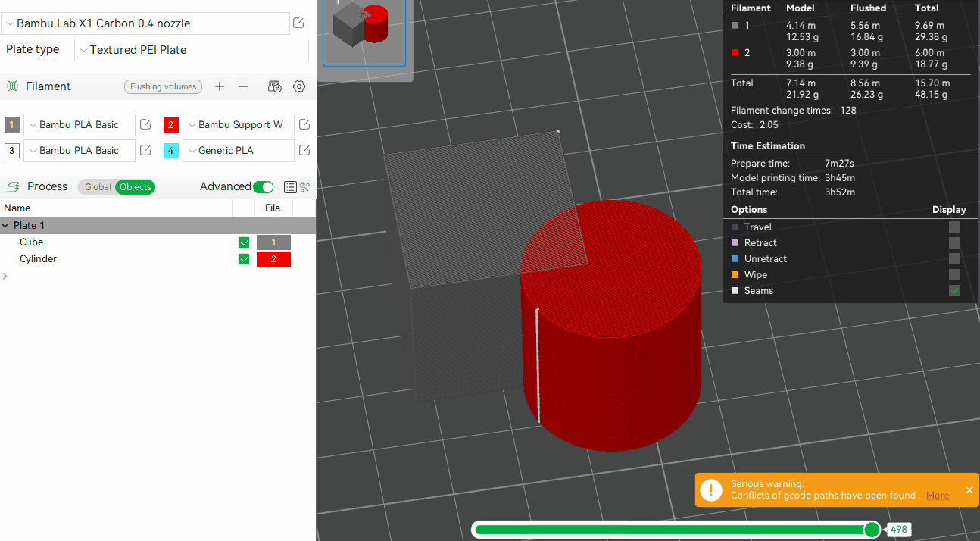Screen dimensions: 980x541
Task: Open the compare presets icon
Action: click(305, 187)
